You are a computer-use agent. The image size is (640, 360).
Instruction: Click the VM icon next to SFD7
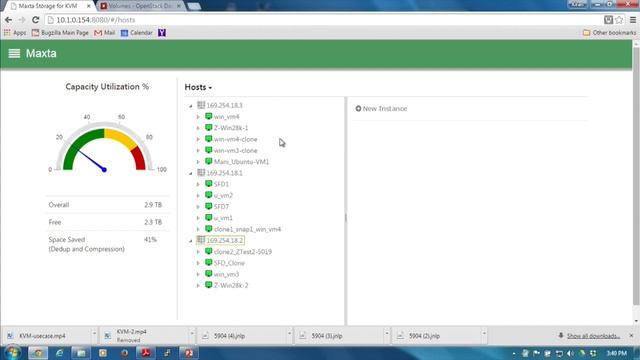(x=209, y=207)
